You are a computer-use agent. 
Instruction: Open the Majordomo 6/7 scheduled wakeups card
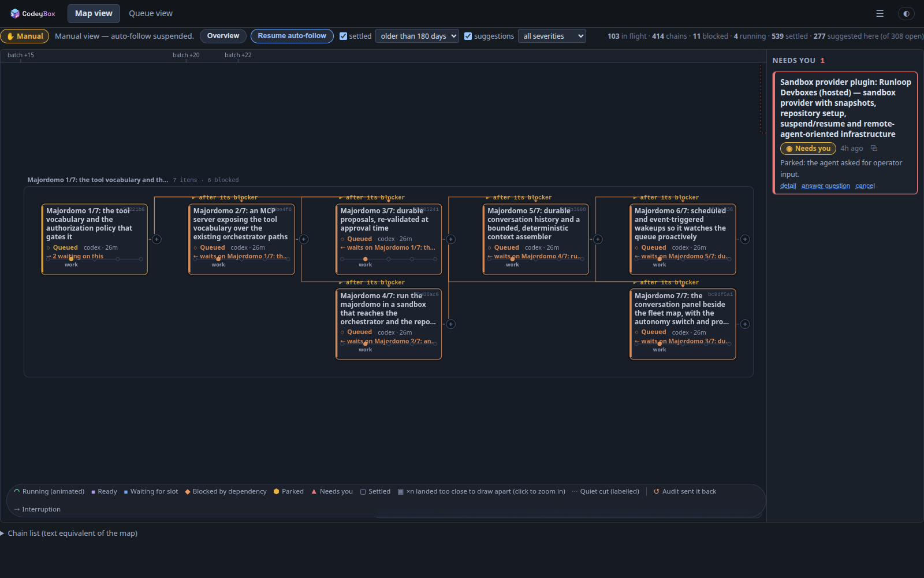[683, 239]
